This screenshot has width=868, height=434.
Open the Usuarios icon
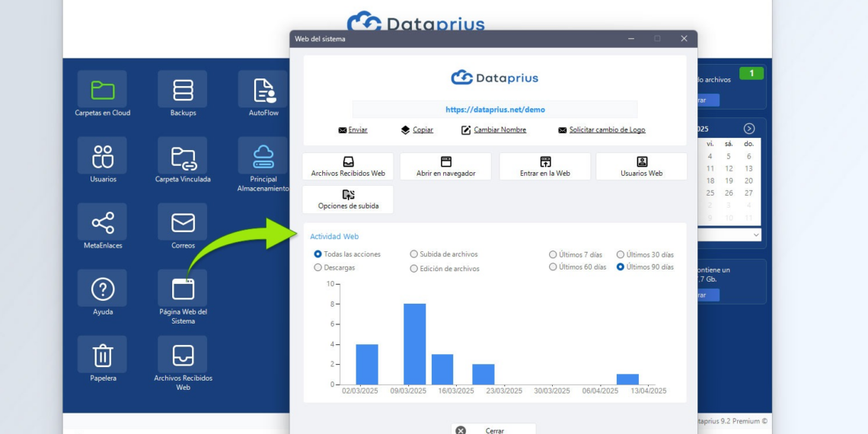(103, 156)
